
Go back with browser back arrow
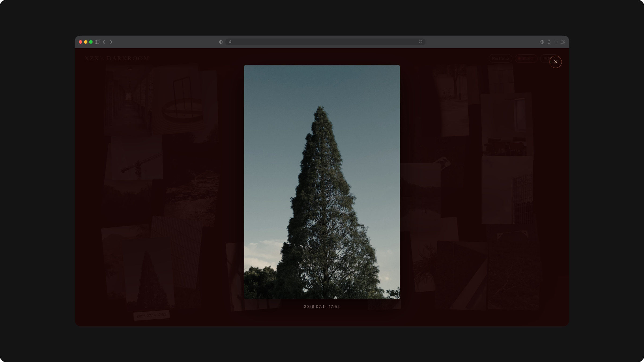pos(104,42)
